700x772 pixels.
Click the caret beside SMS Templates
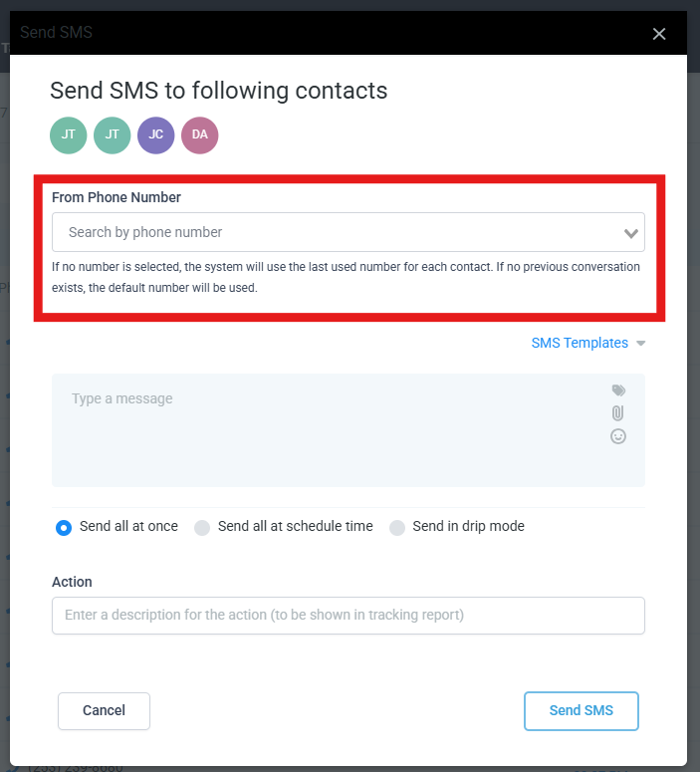tap(640, 344)
